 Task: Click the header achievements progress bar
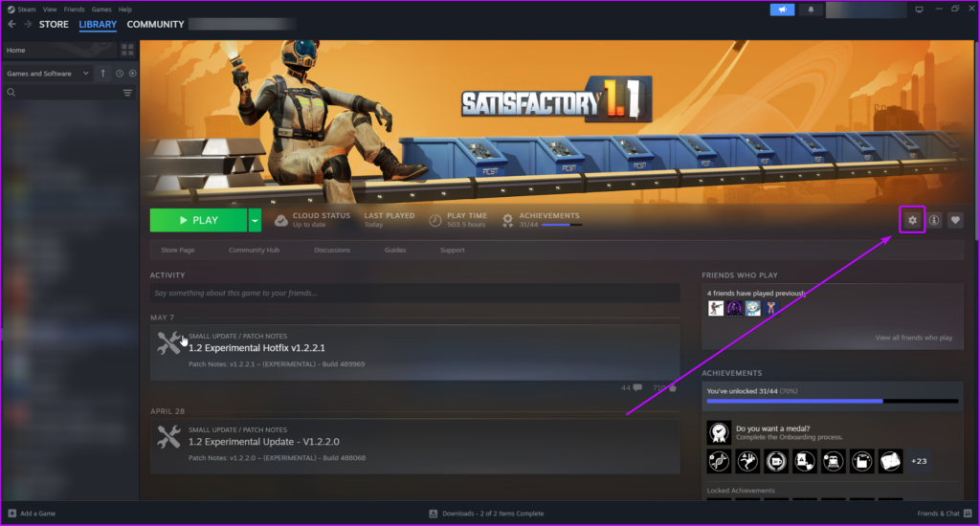point(562,225)
